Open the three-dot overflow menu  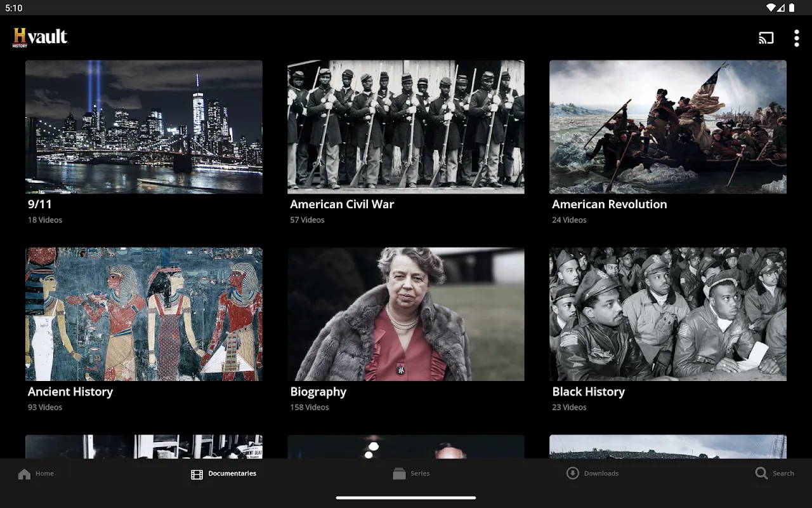(797, 38)
